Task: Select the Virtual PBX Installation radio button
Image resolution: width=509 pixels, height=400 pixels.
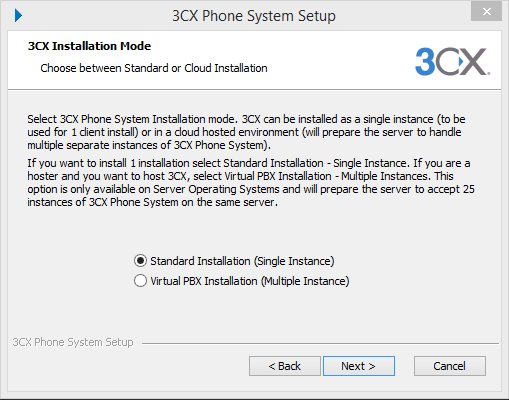Action: 140,281
